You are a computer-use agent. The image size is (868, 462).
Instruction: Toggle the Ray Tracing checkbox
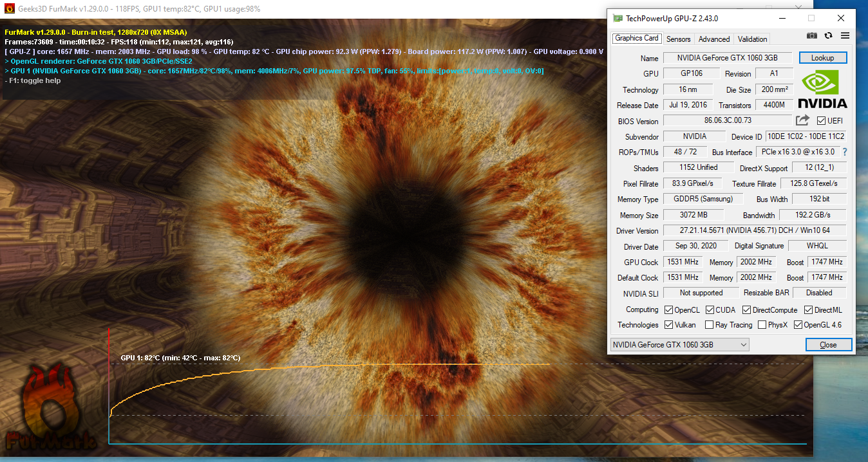point(710,325)
